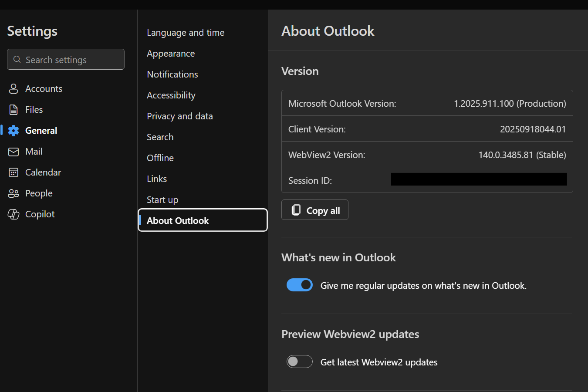This screenshot has width=588, height=392.
Task: Click the Settings title
Action: click(x=32, y=31)
